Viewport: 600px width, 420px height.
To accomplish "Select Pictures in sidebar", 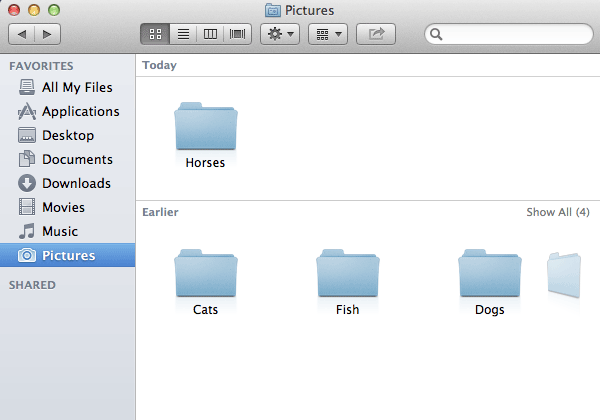I will pyautogui.click(x=67, y=255).
